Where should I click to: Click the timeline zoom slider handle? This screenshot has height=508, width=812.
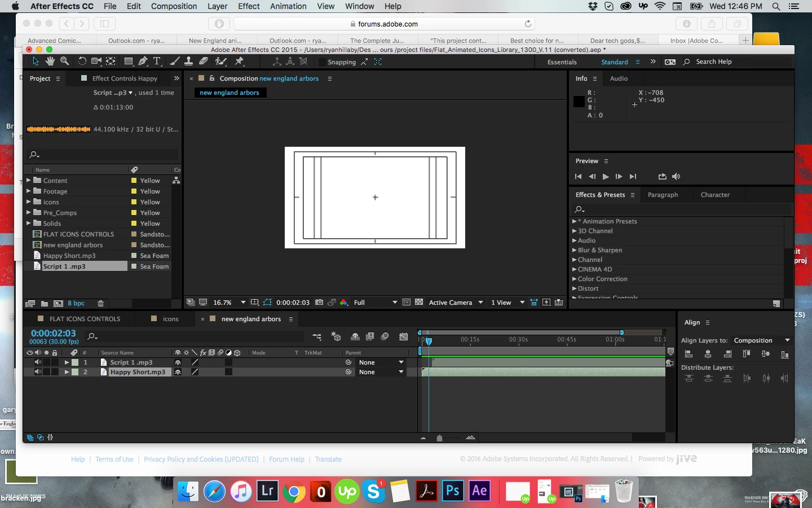pos(440,438)
